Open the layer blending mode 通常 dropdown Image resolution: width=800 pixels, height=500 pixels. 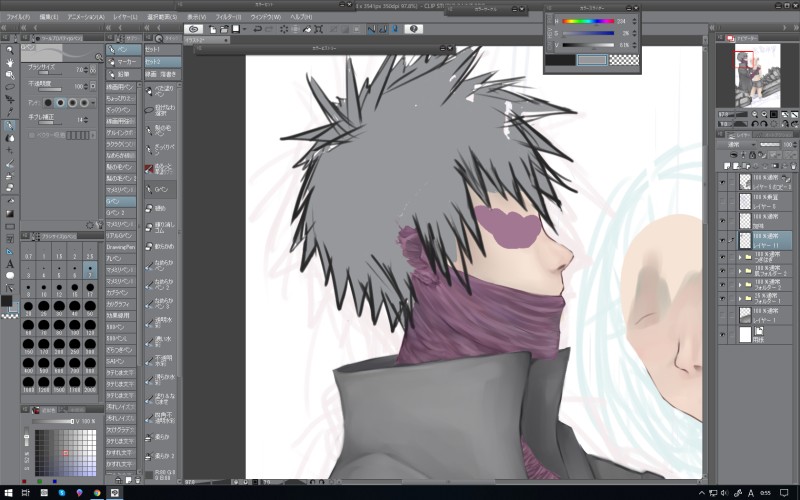pos(736,145)
